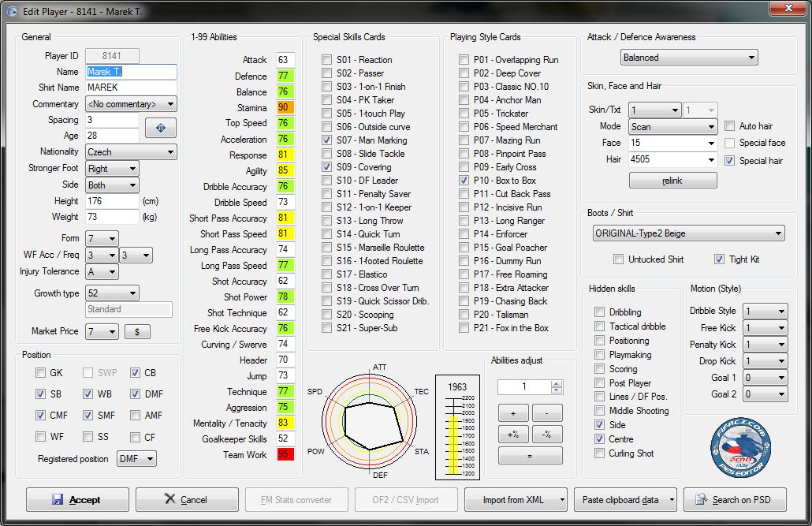Click the equals abilities adjust button
Screen dimensions: 812x526
pyautogui.click(x=530, y=456)
